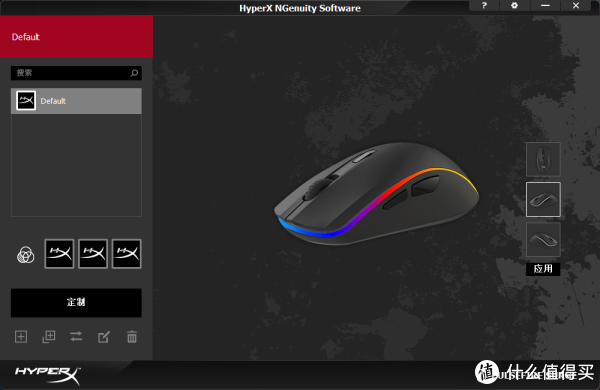Screen dimensions: 600x390
Task: Click the delete profile trash icon
Action: coord(132,337)
